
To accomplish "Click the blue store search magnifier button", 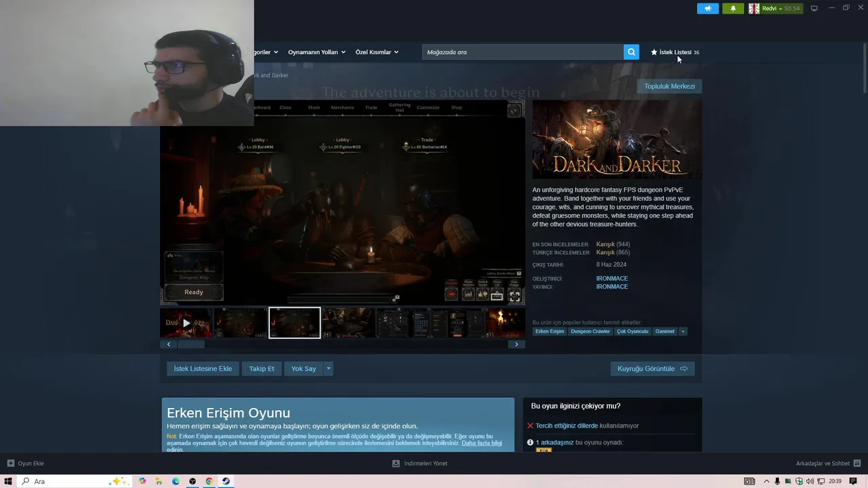I will pyautogui.click(x=631, y=52).
